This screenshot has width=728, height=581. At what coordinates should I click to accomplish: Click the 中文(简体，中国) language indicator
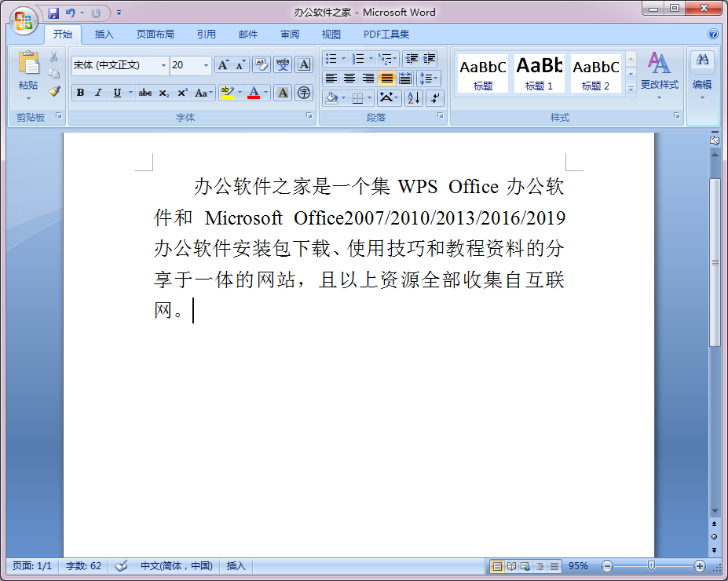click(177, 565)
